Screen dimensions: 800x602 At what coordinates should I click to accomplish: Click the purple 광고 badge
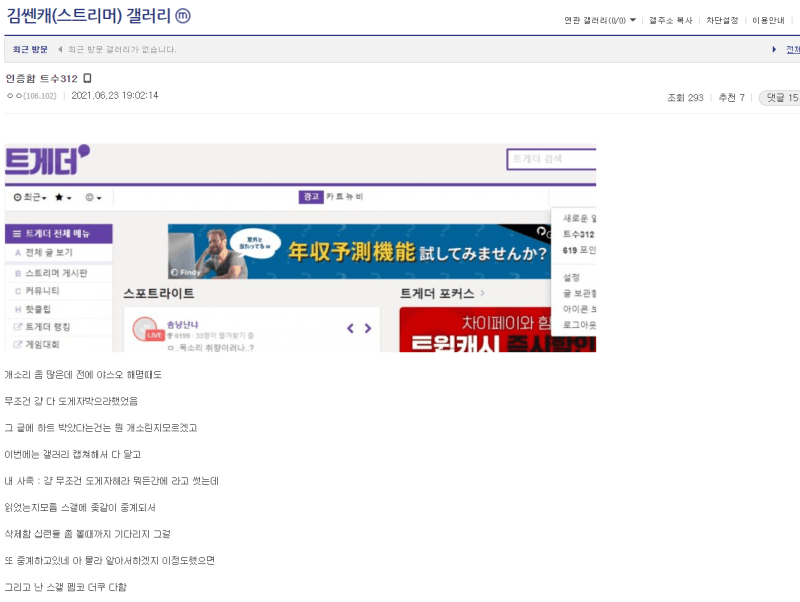point(311,197)
